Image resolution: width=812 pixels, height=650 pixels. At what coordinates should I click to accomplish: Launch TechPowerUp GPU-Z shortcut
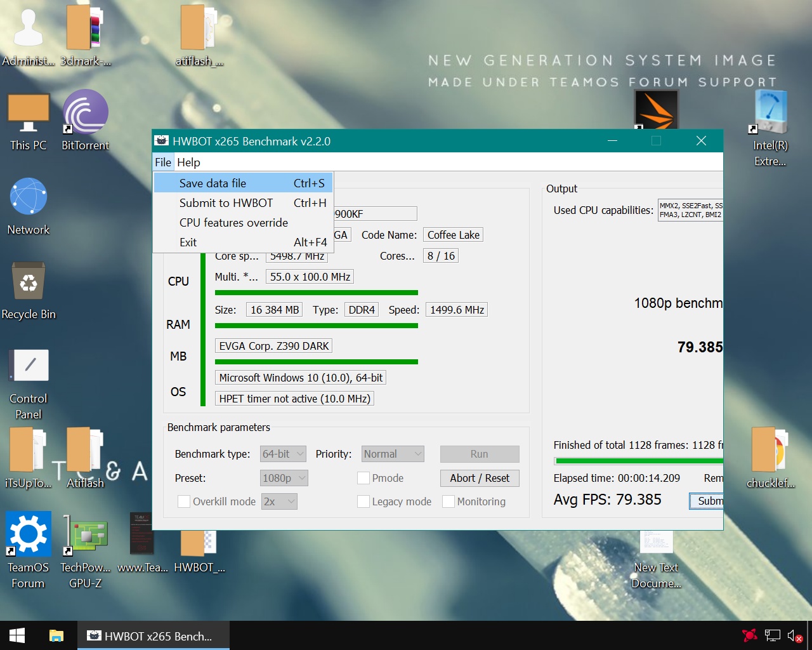point(85,550)
